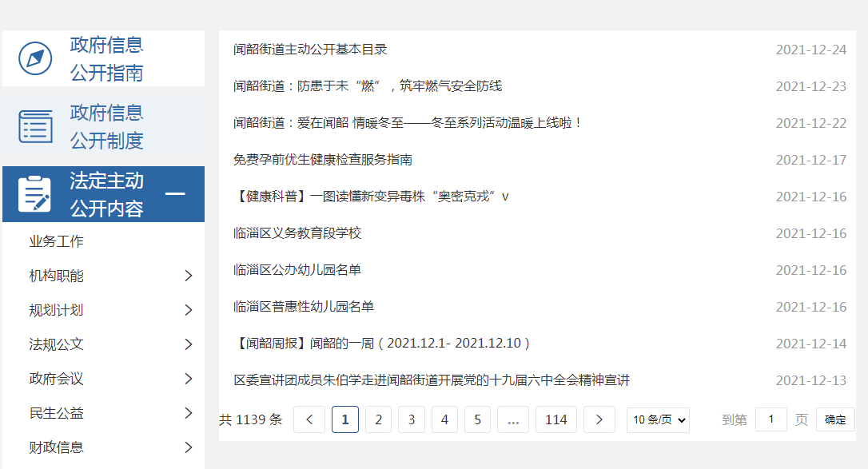Expand the 政府会议 submenu chevron

click(x=189, y=379)
